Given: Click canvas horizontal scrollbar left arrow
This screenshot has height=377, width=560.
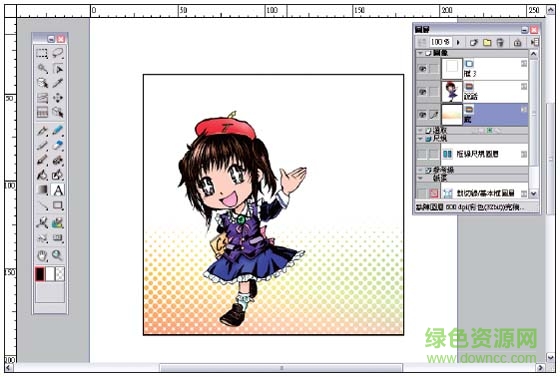Looking at the screenshot, I should (x=9, y=367).
